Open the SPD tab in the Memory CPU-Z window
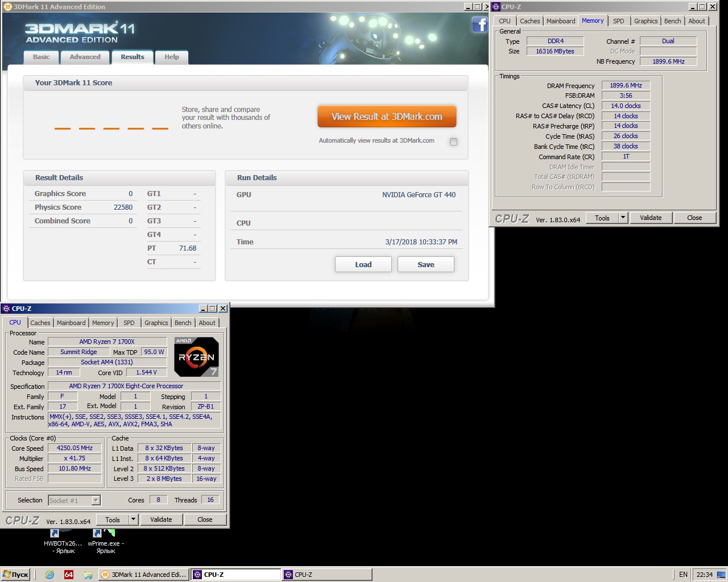728x582 pixels. pos(619,21)
